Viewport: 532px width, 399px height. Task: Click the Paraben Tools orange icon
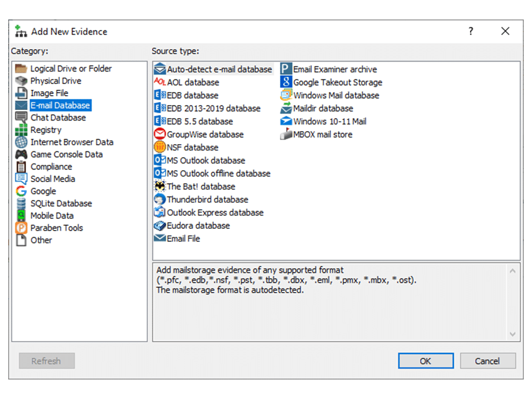click(x=21, y=228)
